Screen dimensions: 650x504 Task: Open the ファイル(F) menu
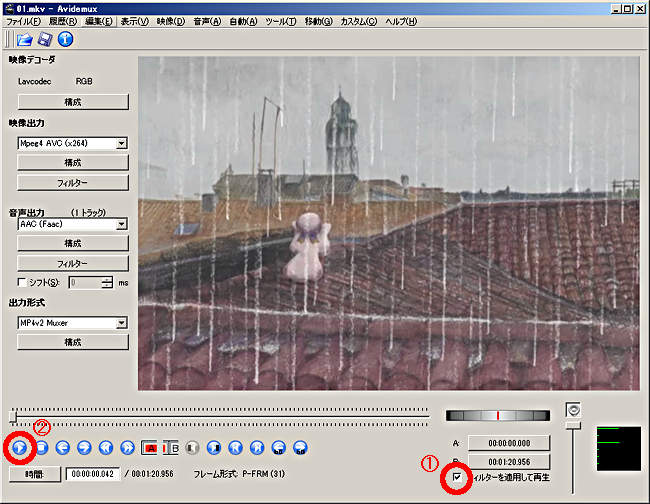coord(23,21)
